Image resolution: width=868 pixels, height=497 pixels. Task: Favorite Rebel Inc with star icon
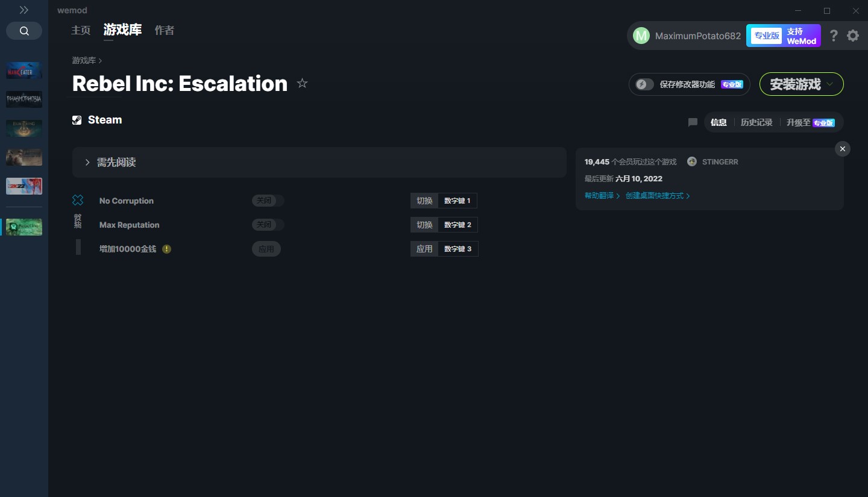pos(303,83)
